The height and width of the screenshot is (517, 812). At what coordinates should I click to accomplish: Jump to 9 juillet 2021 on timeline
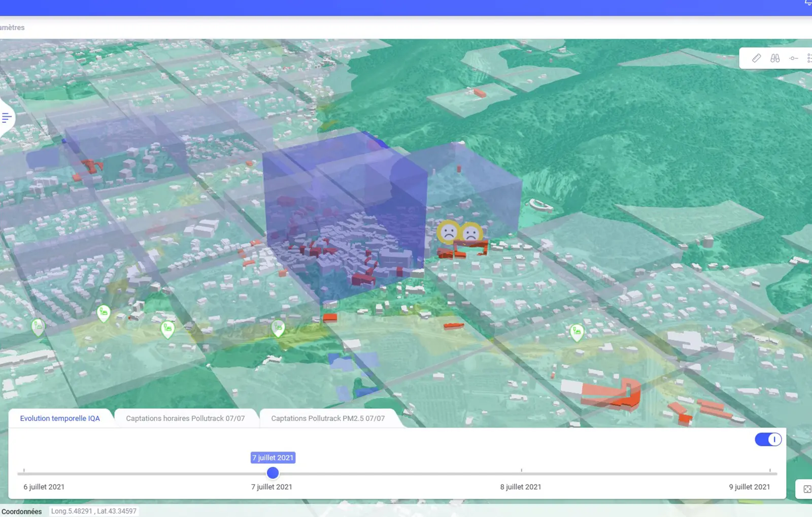[x=750, y=487]
